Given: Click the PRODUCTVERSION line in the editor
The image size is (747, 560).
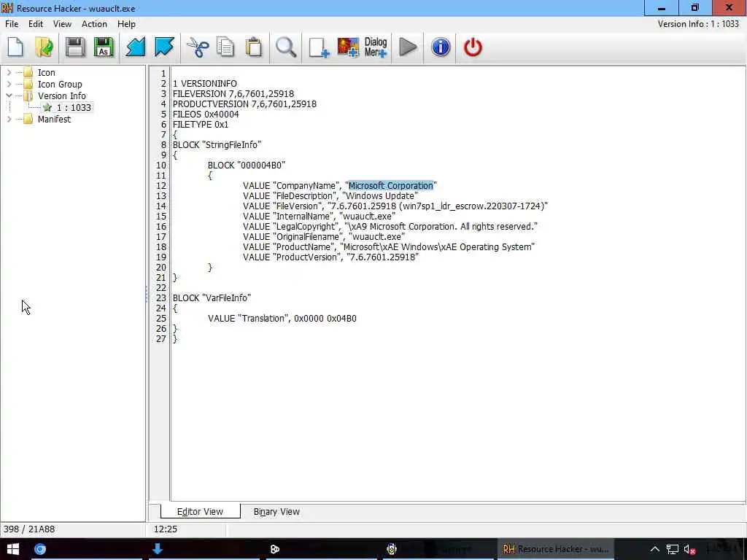Looking at the screenshot, I should click(x=244, y=104).
